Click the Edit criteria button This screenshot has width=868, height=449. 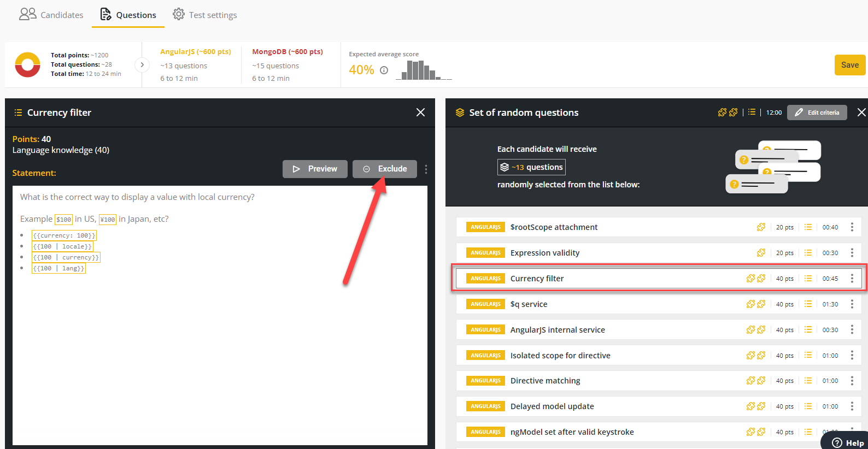coord(817,113)
